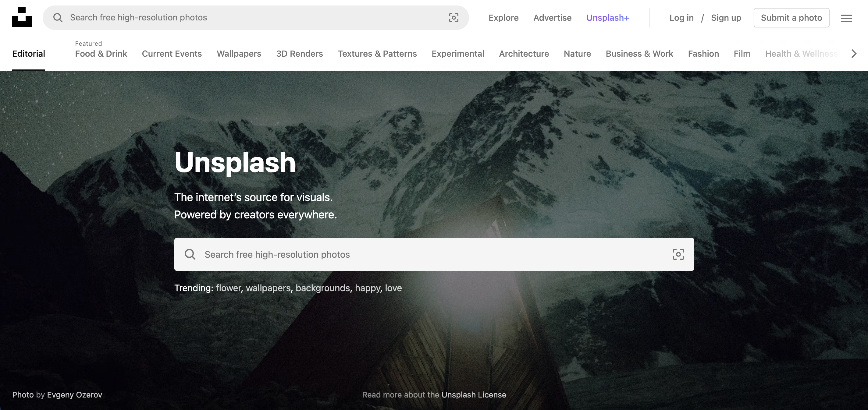
Task: Open the Textures & Patterns topic
Action: click(x=377, y=54)
